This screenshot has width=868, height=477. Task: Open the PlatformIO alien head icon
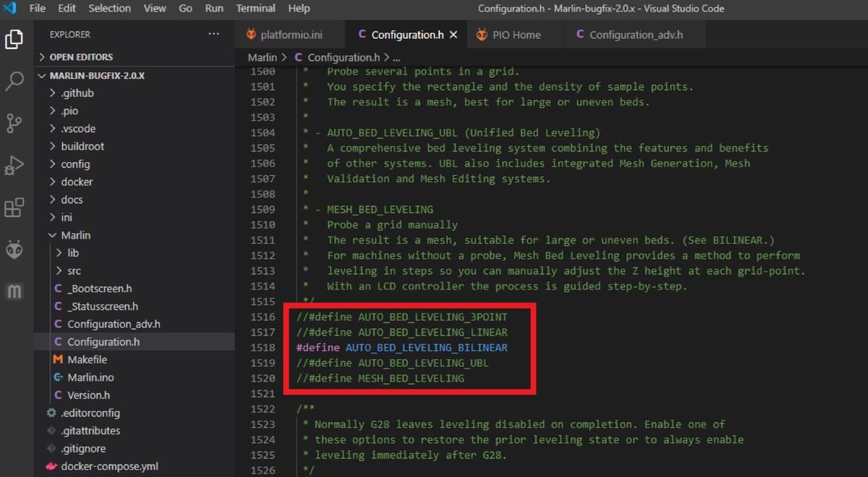14,250
